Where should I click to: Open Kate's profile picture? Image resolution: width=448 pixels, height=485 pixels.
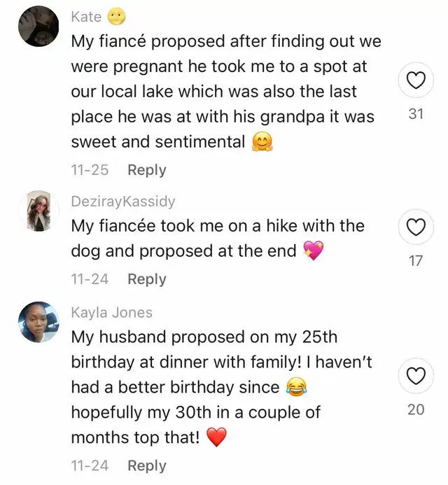coord(38,26)
